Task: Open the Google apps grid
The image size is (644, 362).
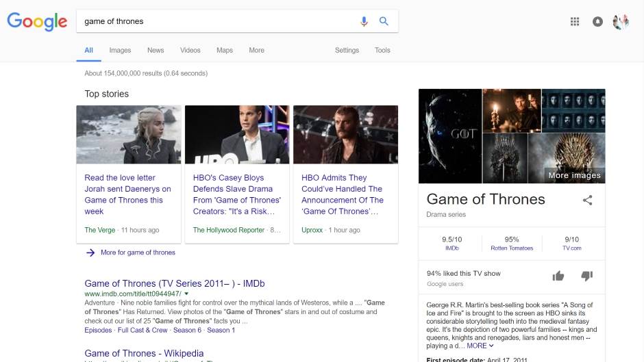Action: coord(575,21)
